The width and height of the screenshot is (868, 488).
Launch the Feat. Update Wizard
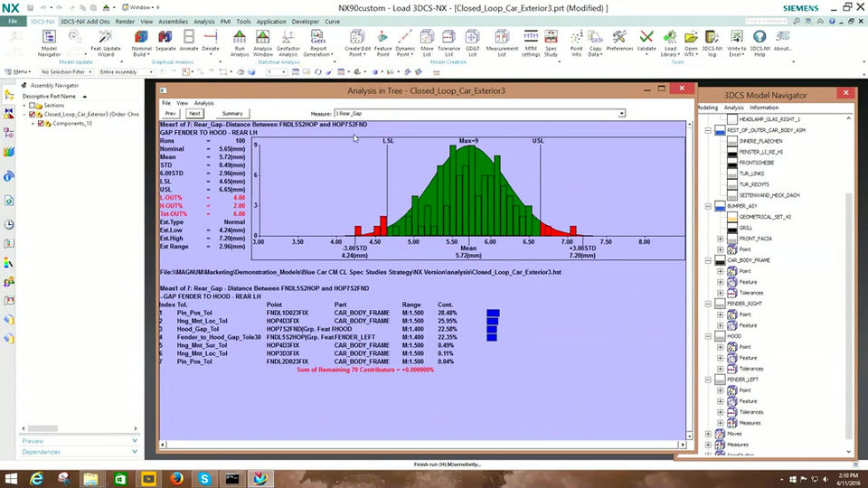coord(105,43)
